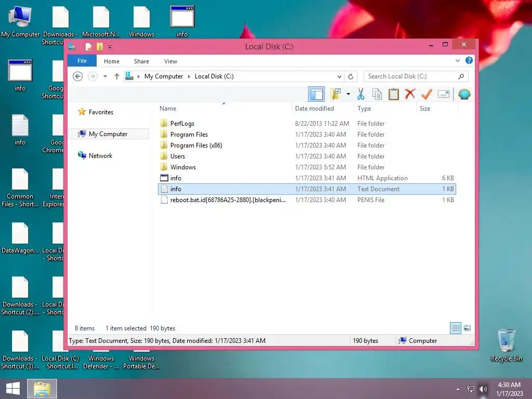Screen dimensions: 532x399
Task: Show hidden icons in system tray
Action: point(458,389)
